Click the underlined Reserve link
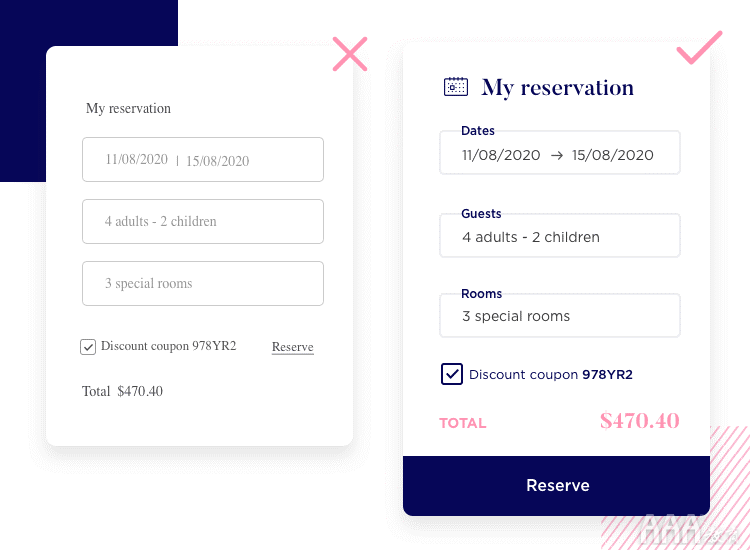The width and height of the screenshot is (750, 550). click(x=293, y=347)
